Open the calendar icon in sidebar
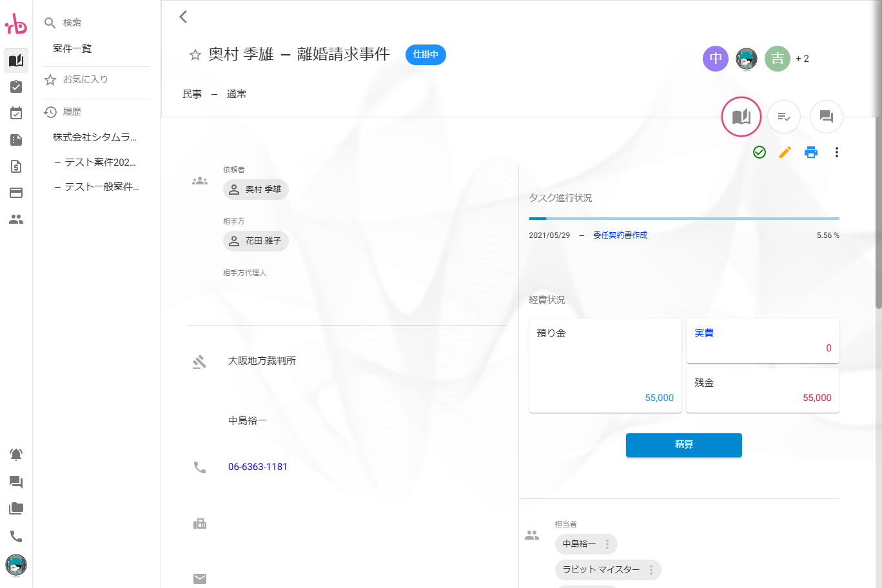The image size is (882, 588). 16,113
